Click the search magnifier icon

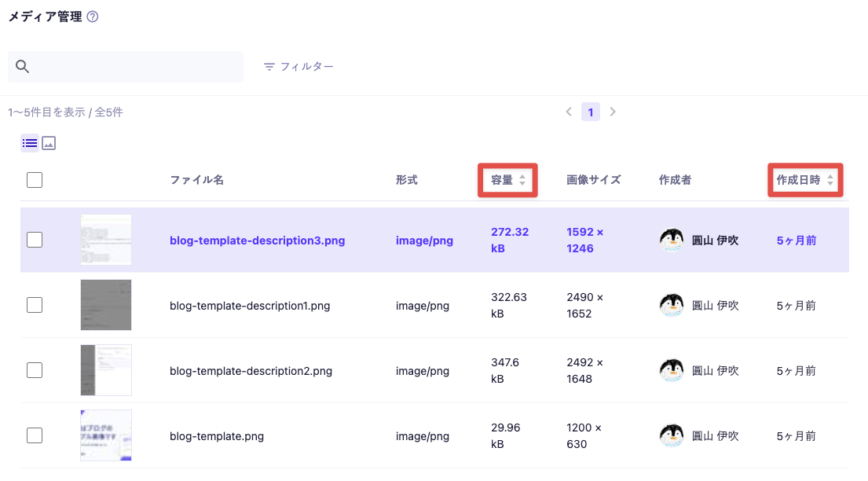coord(22,67)
